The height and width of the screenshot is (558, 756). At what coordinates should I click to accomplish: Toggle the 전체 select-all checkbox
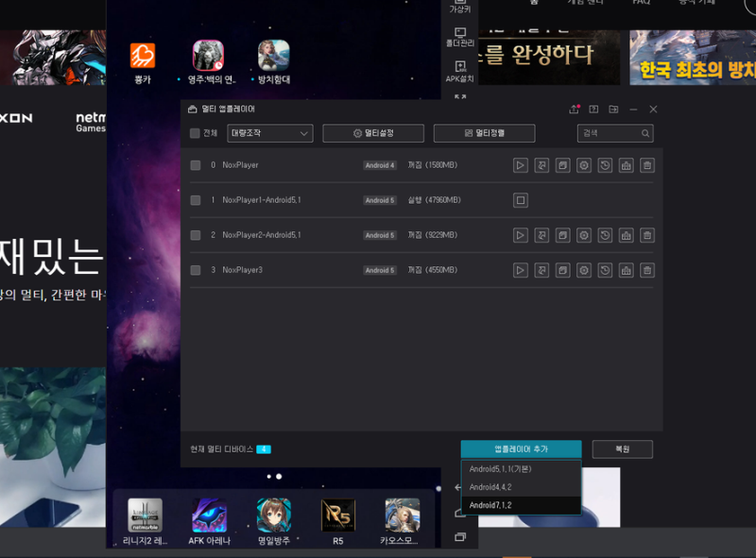tap(195, 133)
